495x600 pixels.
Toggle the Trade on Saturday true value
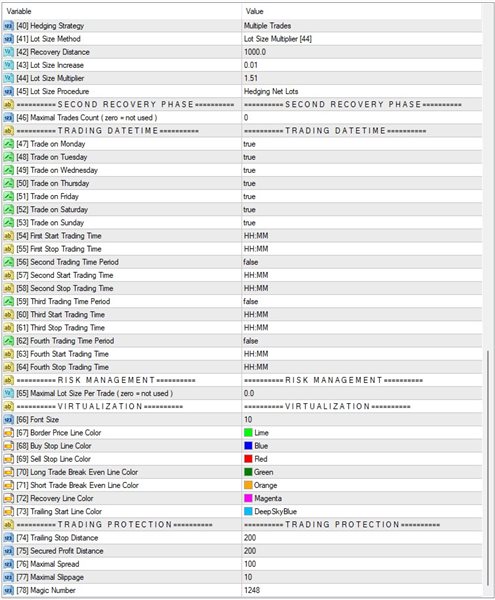point(249,210)
